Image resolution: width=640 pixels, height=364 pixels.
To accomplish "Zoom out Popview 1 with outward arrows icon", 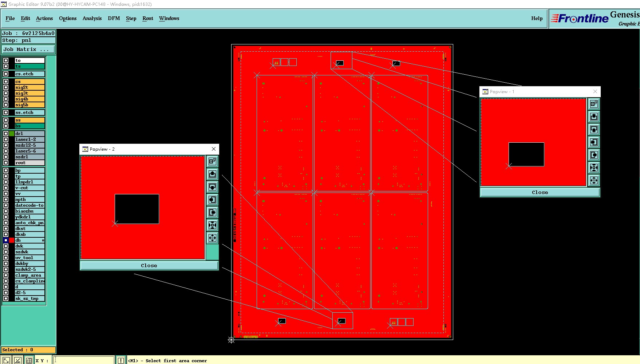I will click(x=594, y=181).
